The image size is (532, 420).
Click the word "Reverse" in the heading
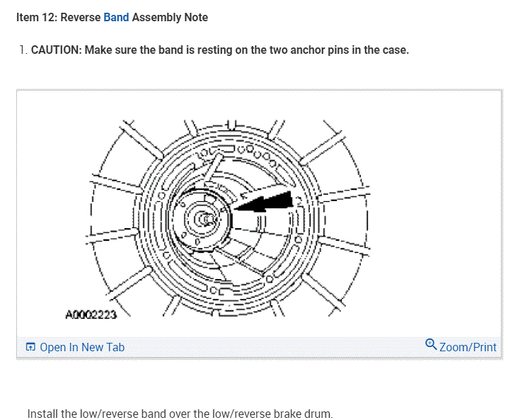(x=80, y=17)
